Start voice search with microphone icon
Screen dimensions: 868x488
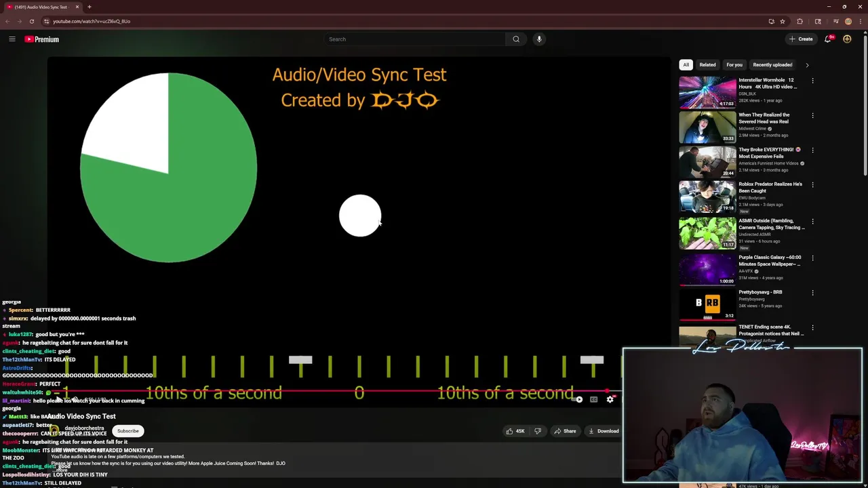(539, 39)
